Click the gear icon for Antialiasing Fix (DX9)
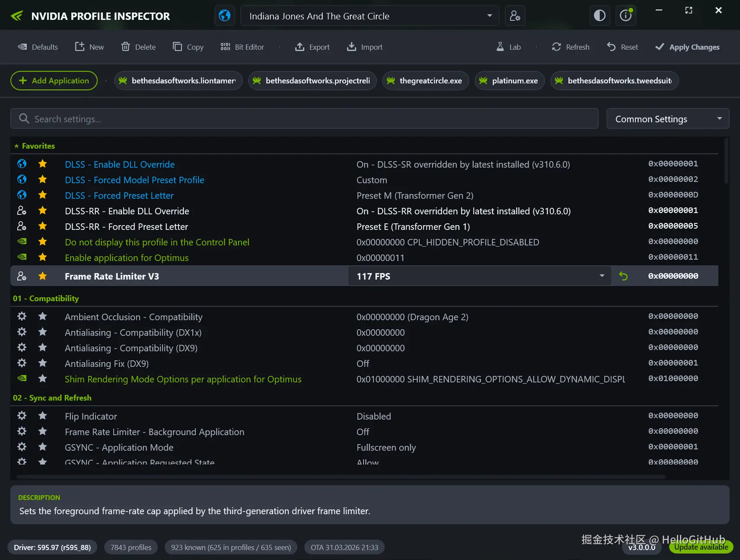This screenshot has height=560, width=740. click(x=22, y=363)
